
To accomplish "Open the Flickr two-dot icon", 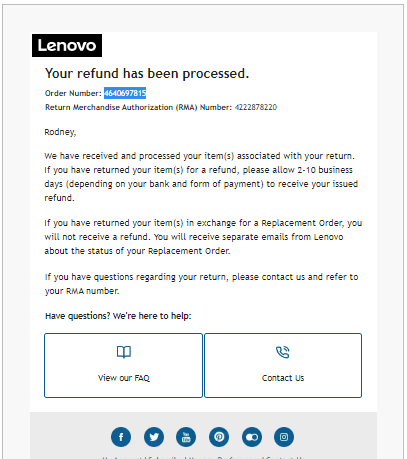I will (x=252, y=437).
